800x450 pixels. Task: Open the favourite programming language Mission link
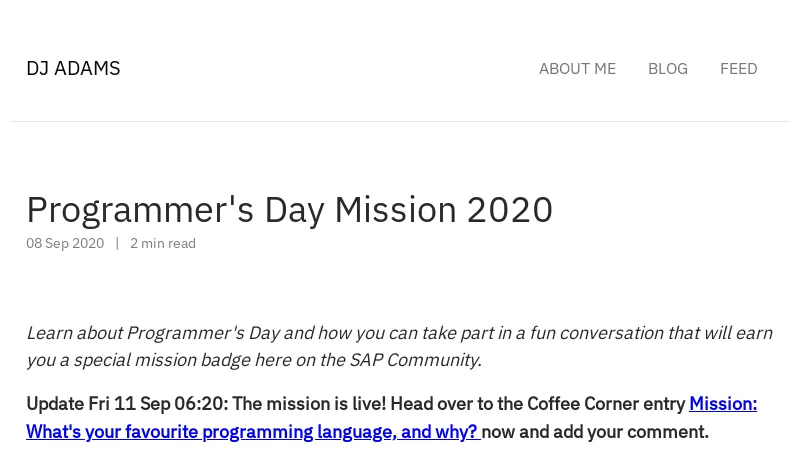coord(250,432)
